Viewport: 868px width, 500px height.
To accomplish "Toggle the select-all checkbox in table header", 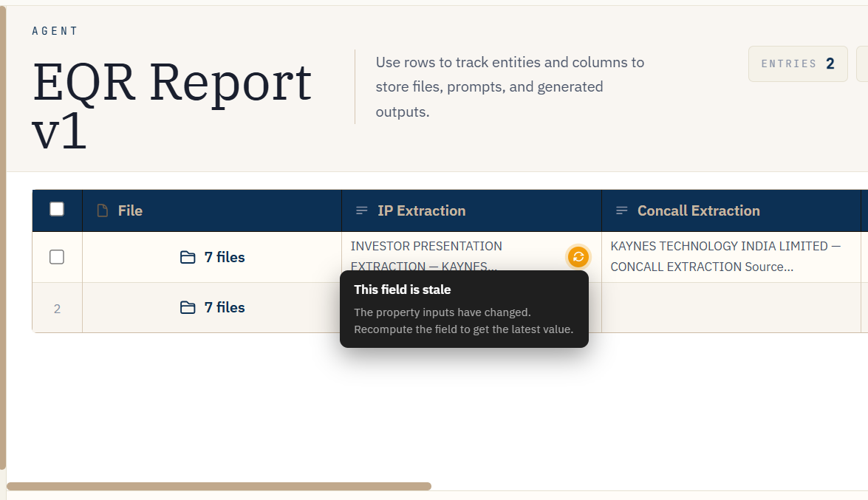I will (56, 209).
